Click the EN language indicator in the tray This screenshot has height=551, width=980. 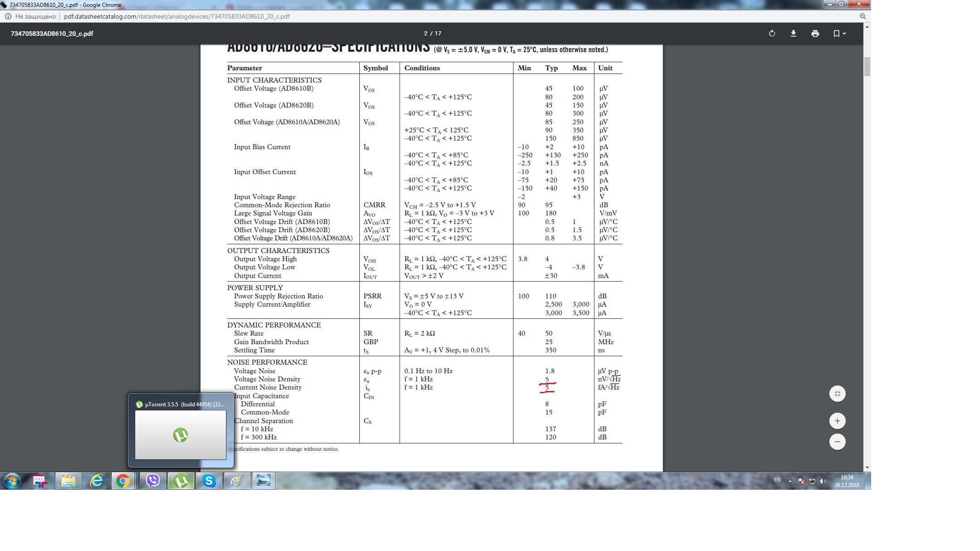[777, 480]
